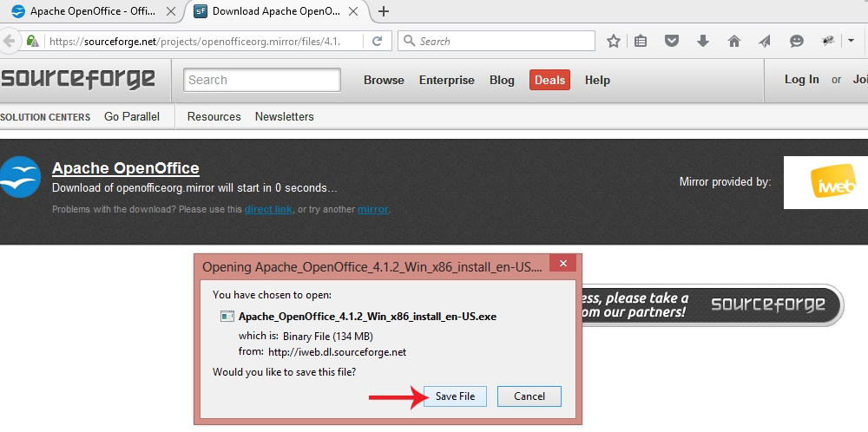Open the downloads arrow icon

703,41
